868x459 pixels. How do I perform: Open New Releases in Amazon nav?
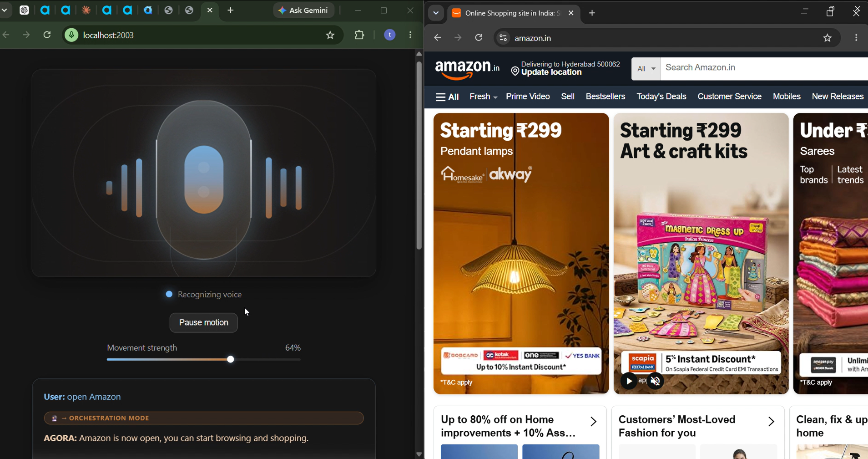pyautogui.click(x=838, y=97)
